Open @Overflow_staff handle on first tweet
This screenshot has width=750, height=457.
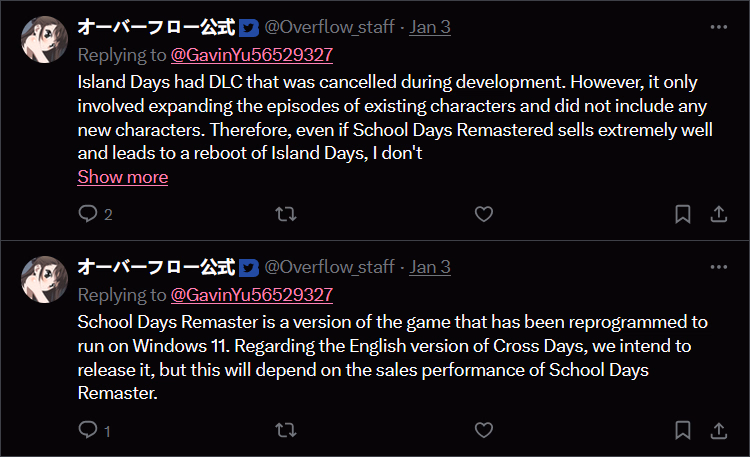pyautogui.click(x=329, y=27)
